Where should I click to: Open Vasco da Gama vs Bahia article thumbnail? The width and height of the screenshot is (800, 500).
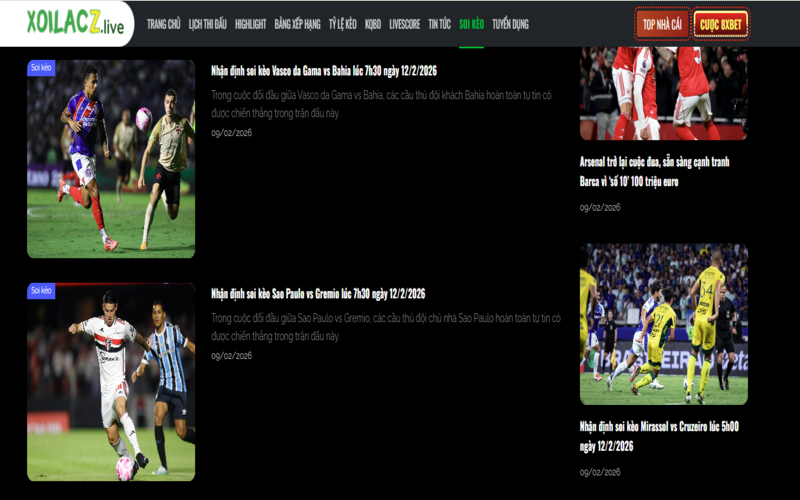[x=111, y=159]
